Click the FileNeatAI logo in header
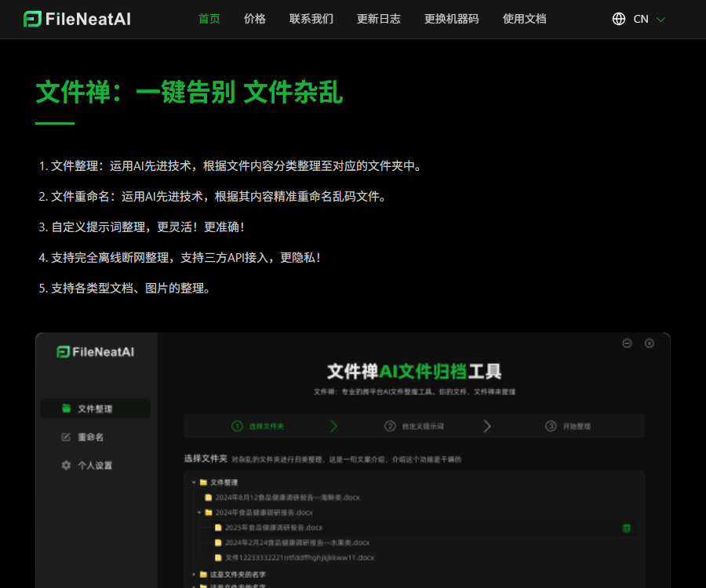Image resolution: width=706 pixels, height=588 pixels. coord(77,19)
